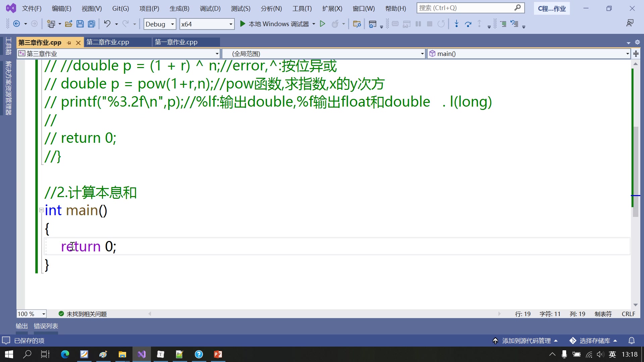Click the Save All double-disk icon

tap(91, 24)
